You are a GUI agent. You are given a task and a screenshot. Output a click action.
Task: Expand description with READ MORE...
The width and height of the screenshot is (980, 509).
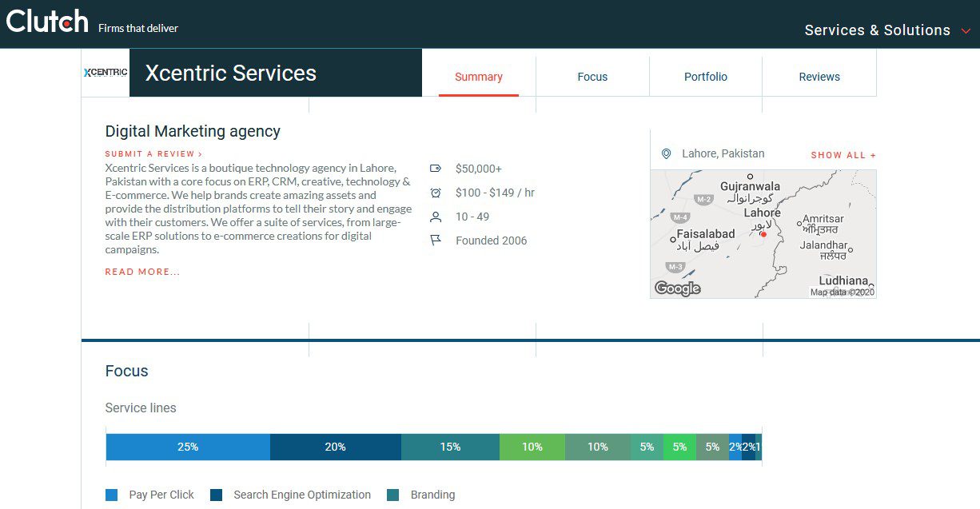tap(142, 272)
